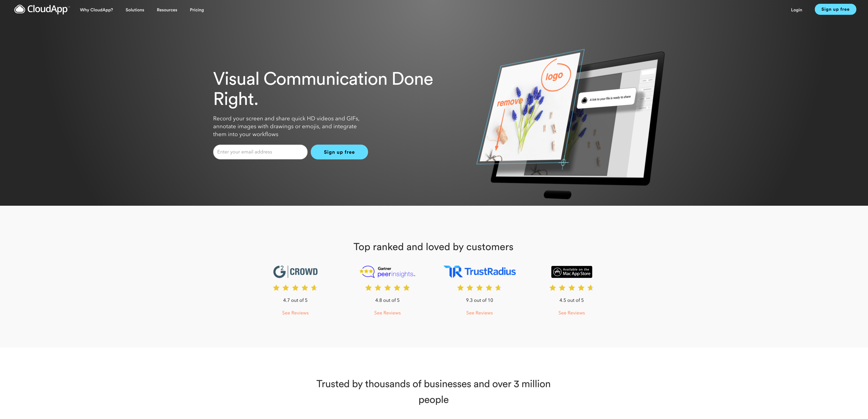This screenshot has height=419, width=868.
Task: Click the G2 Crowd See Reviews link
Action: point(295,313)
